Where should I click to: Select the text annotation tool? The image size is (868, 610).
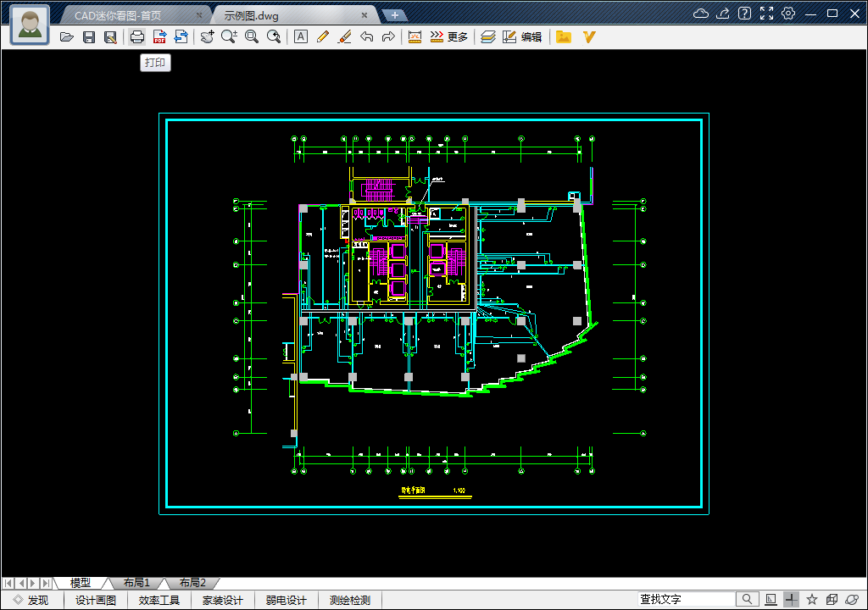coord(300,36)
